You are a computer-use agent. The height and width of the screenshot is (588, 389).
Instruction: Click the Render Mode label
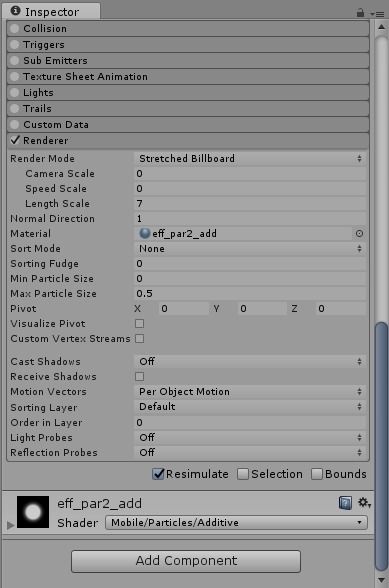[42, 159]
